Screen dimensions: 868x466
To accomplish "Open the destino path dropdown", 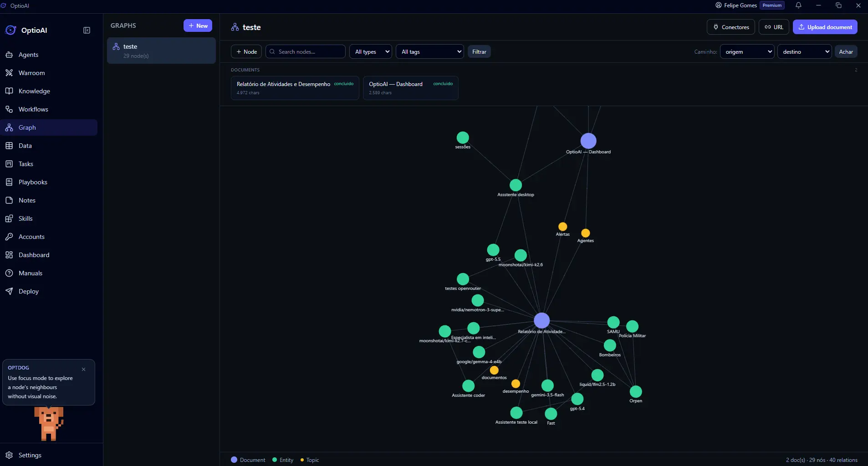I will [x=804, y=51].
